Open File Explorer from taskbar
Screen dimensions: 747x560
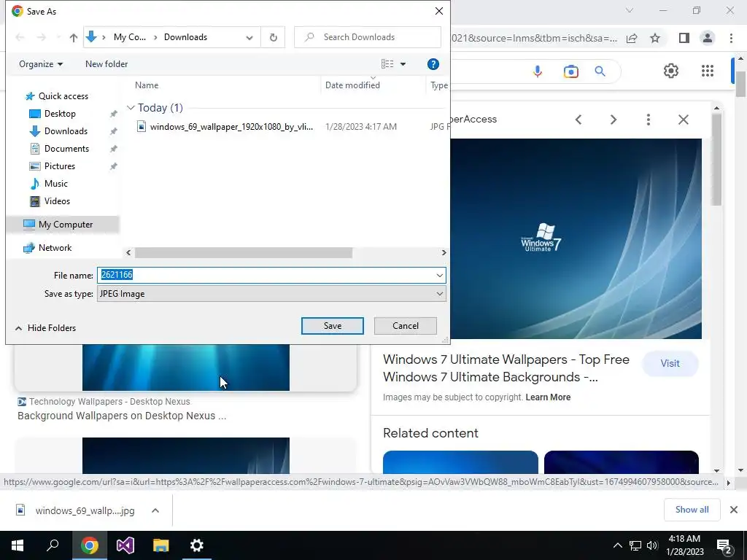[161, 545]
